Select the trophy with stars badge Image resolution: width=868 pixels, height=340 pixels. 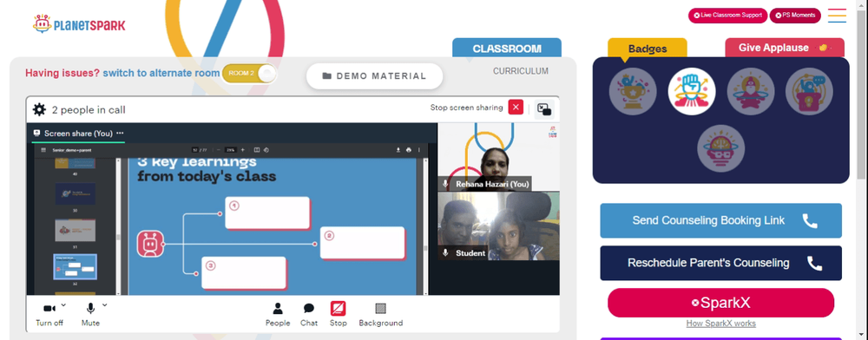pos(633,92)
